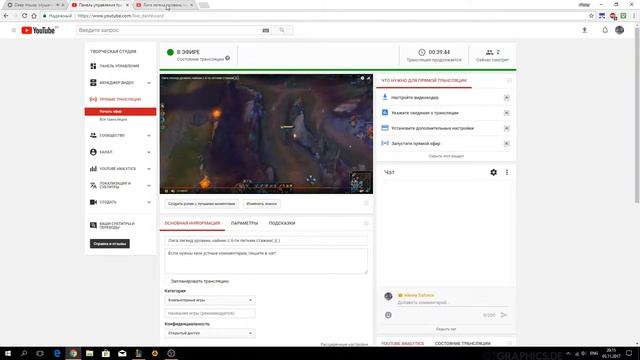Reload the page in Chrome
Viewport: 640px width, 360px height.
(x=24, y=16)
